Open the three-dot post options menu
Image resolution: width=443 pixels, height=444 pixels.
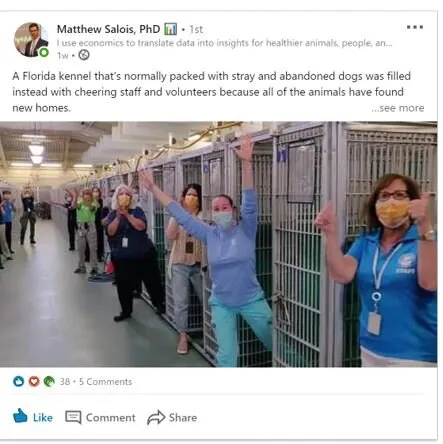click(x=415, y=27)
